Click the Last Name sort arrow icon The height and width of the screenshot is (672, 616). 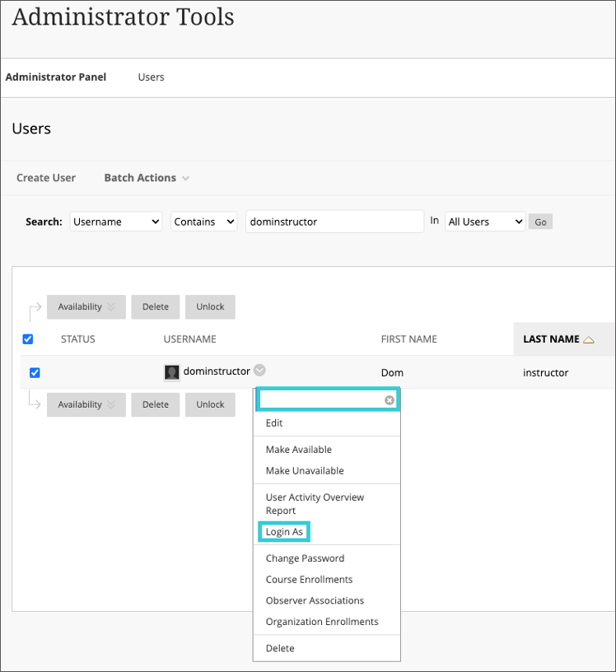(588, 339)
